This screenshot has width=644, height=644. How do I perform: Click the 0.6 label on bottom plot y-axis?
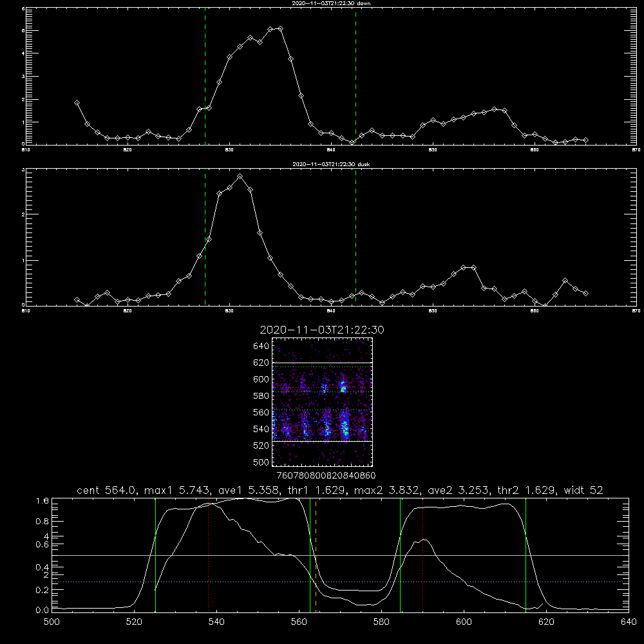click(43, 545)
